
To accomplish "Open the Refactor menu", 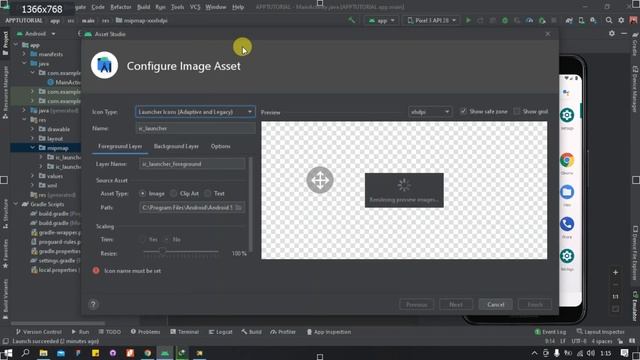I will (121, 7).
